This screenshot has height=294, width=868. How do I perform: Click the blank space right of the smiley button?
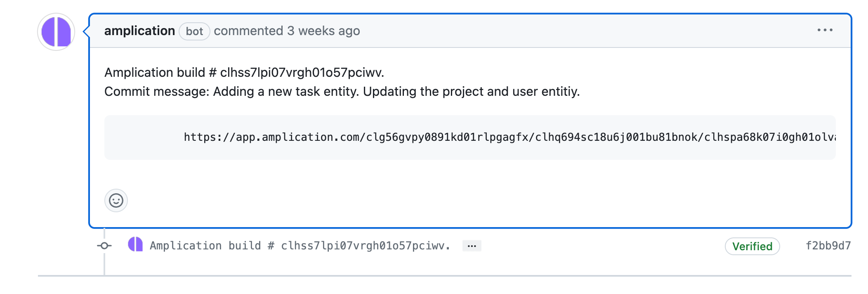click(x=454, y=201)
